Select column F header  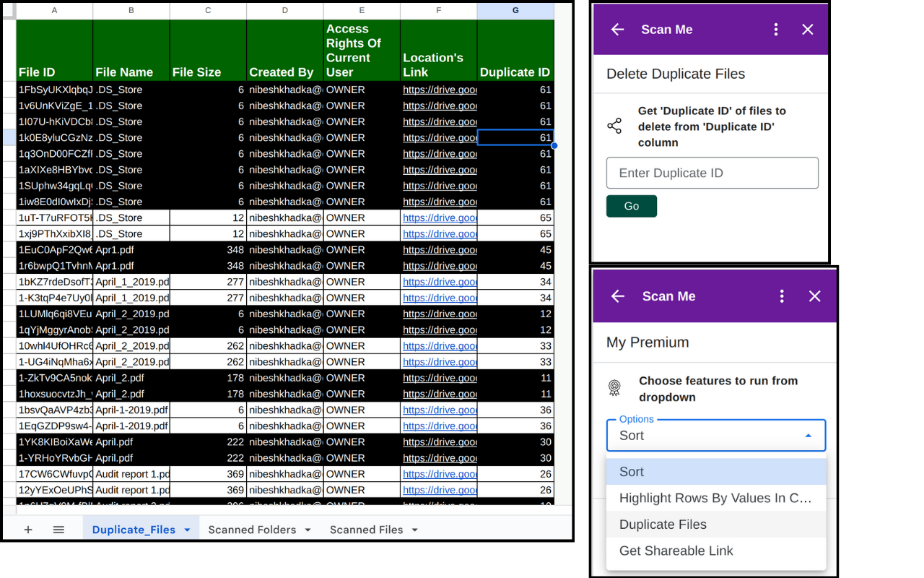click(439, 10)
